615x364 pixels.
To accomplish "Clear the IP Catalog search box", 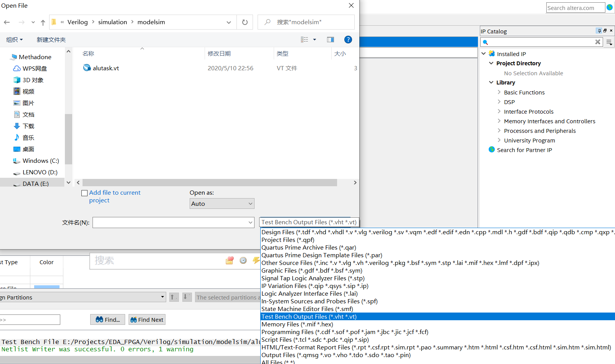I will (x=598, y=42).
